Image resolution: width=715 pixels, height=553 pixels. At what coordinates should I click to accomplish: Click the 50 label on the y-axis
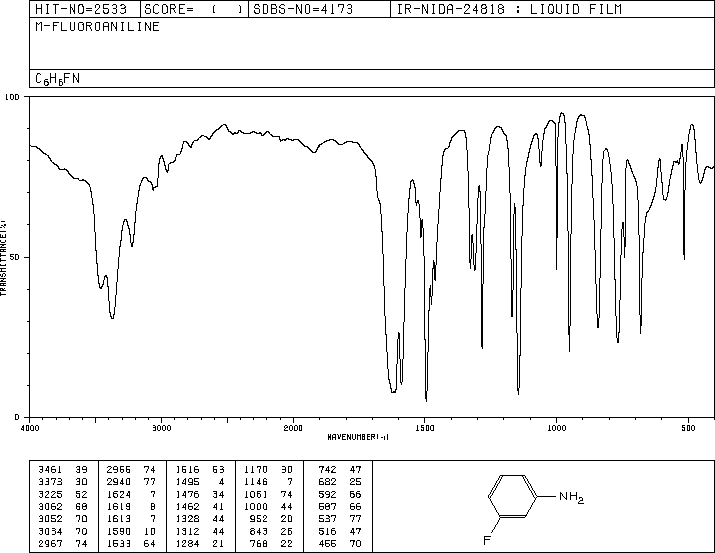(15, 257)
